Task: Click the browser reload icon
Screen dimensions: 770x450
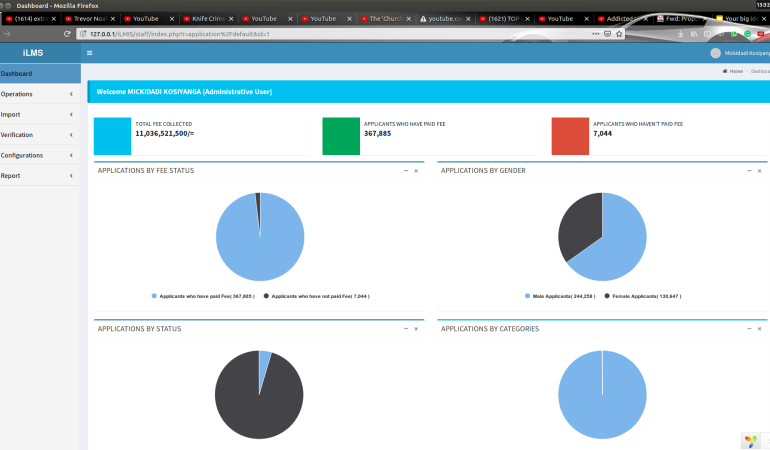Action: click(x=67, y=33)
